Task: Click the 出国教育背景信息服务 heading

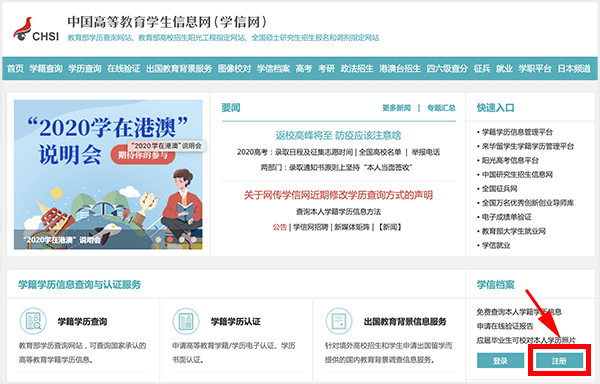Action: 405,322
